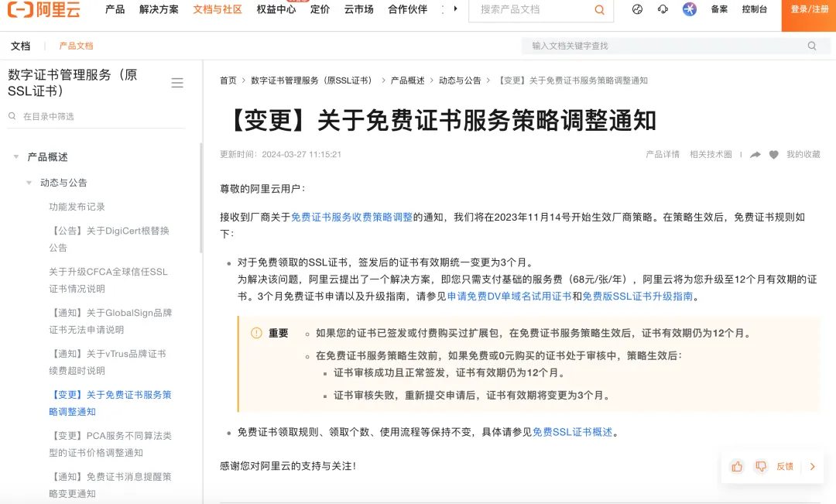Open the 合作伙伴 menu
Screen dimensions: 836x504
pos(408,9)
